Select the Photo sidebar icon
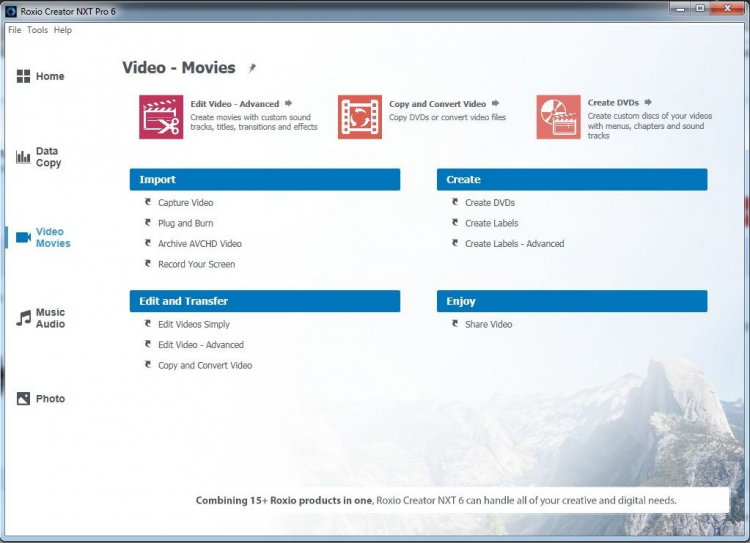 (23, 399)
